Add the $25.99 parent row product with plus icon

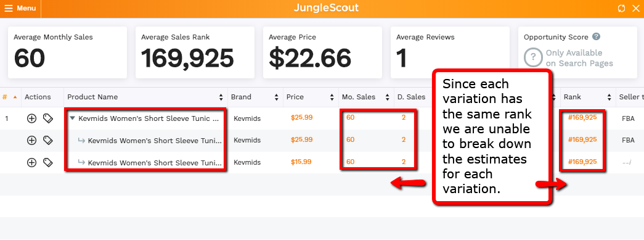(31, 119)
